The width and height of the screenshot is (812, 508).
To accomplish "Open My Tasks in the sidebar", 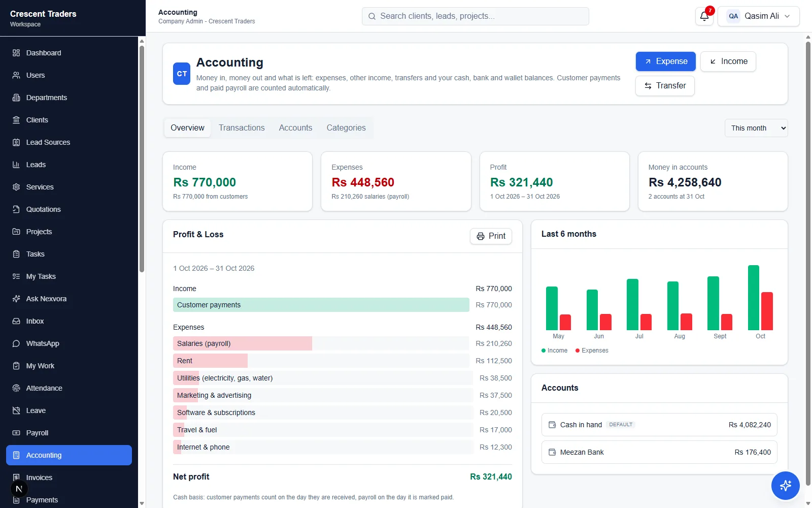I will click(69, 276).
